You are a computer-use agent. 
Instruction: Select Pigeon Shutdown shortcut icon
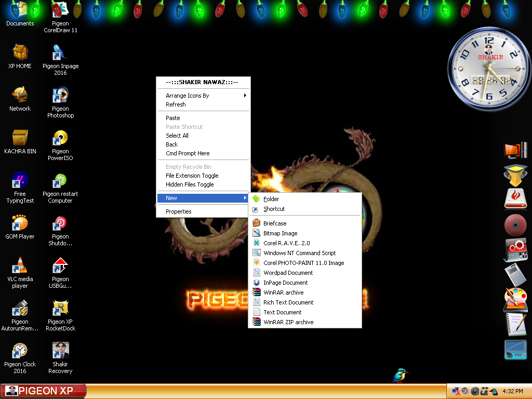60,230
